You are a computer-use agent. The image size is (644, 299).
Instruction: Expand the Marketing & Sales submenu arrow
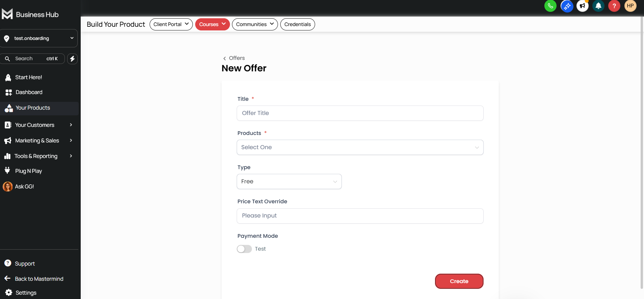(71, 140)
